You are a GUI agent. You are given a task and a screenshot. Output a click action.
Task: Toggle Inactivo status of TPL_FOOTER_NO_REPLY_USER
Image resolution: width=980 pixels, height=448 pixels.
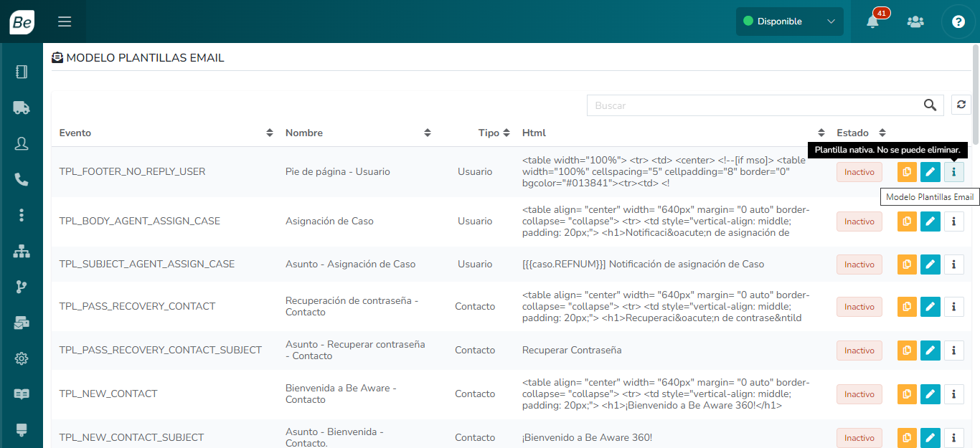point(859,172)
